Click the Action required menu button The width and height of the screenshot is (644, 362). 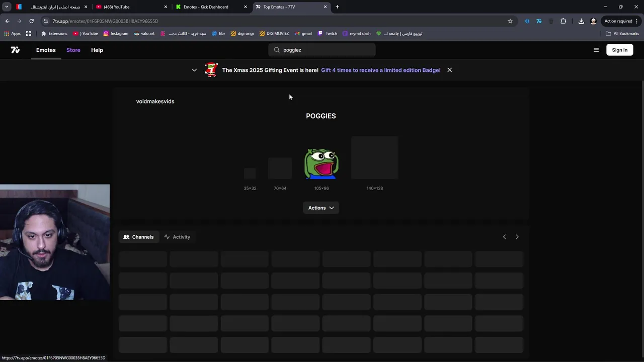pos(621,21)
